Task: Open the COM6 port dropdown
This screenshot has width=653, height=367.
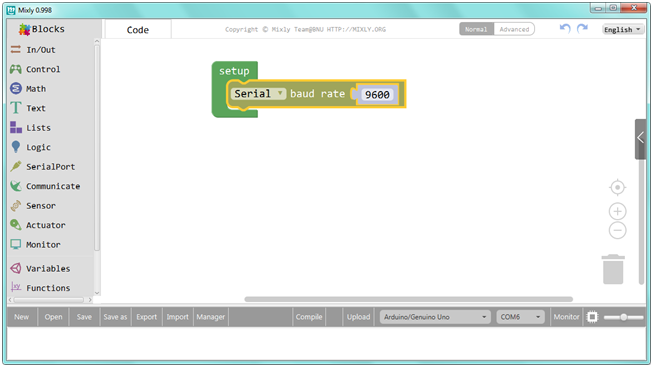Action: tap(520, 317)
